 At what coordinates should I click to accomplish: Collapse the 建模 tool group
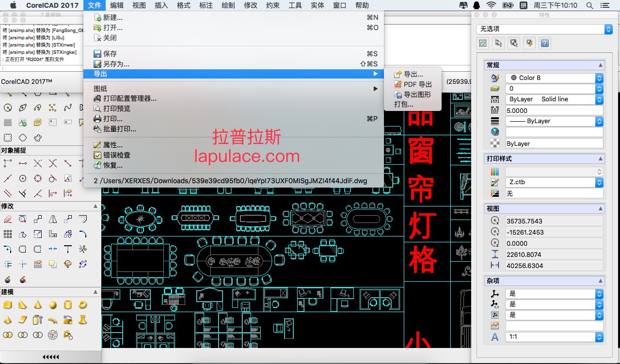95,292
